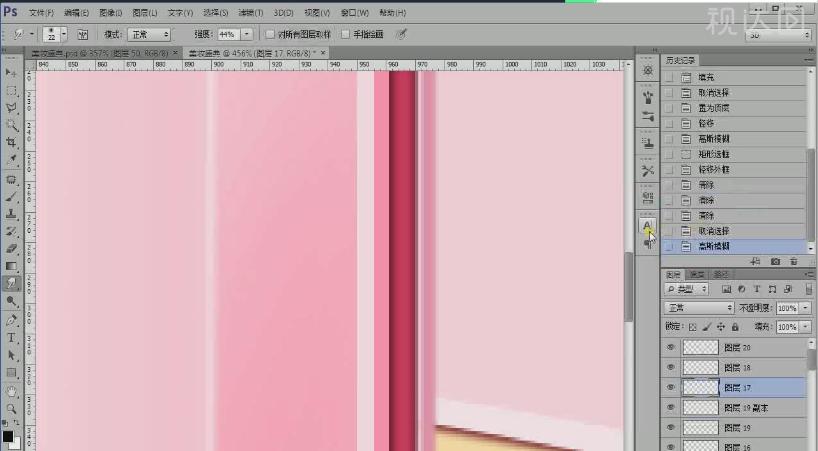Select the Eyedropper tool
Screen dimensions: 818x451
pos(11,160)
